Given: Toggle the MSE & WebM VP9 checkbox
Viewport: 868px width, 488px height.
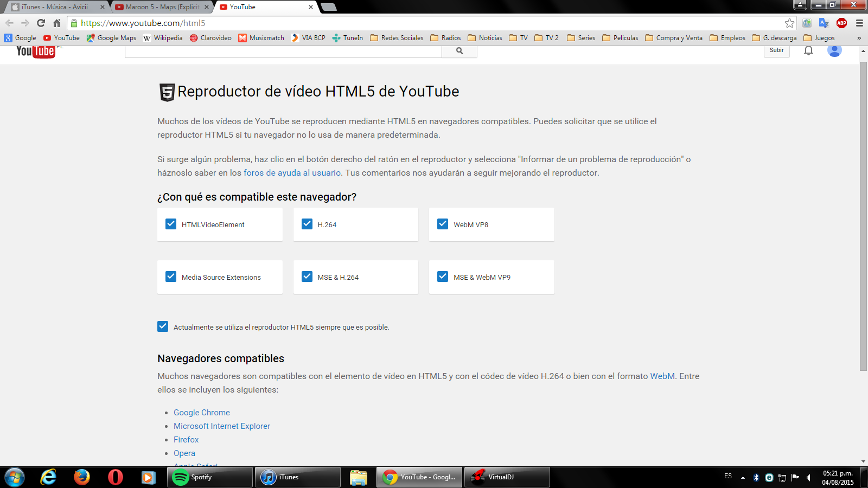Looking at the screenshot, I should pyautogui.click(x=443, y=277).
